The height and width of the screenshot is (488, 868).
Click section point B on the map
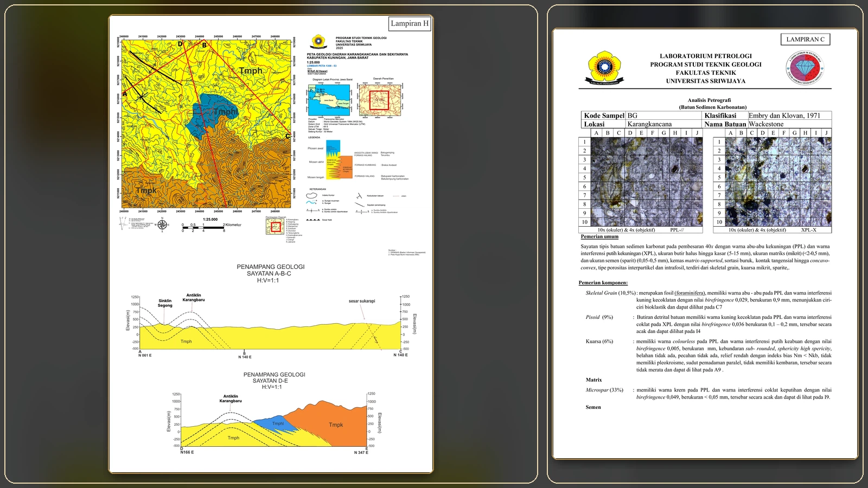205,45
